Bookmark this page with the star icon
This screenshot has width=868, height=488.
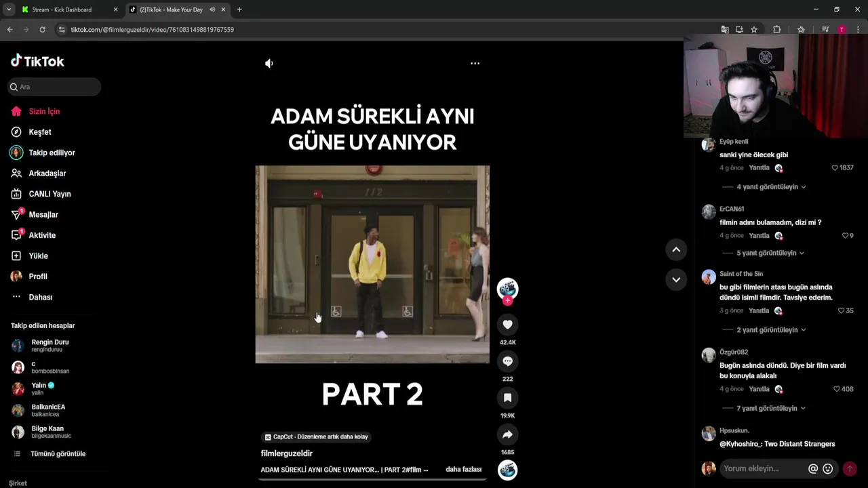754,30
